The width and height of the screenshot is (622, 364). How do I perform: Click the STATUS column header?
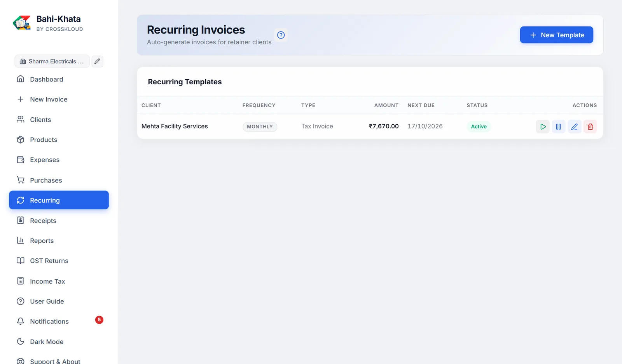click(x=477, y=105)
